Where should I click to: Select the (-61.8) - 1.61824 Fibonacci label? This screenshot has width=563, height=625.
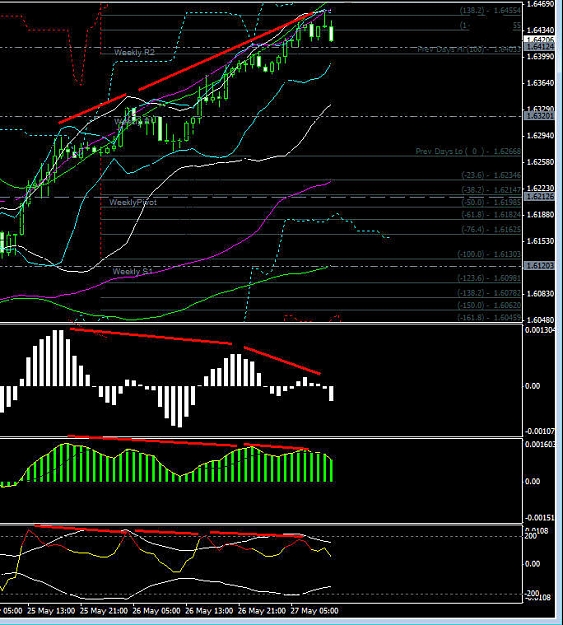pos(491,214)
